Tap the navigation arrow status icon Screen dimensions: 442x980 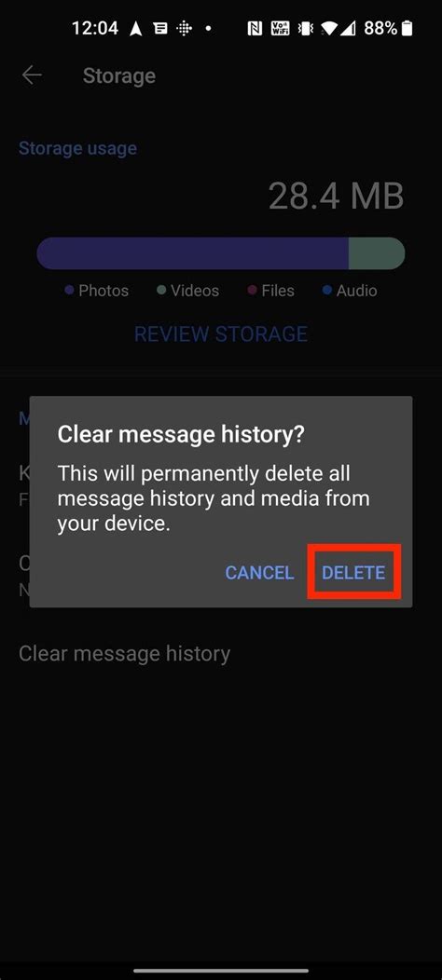pyautogui.click(x=136, y=28)
